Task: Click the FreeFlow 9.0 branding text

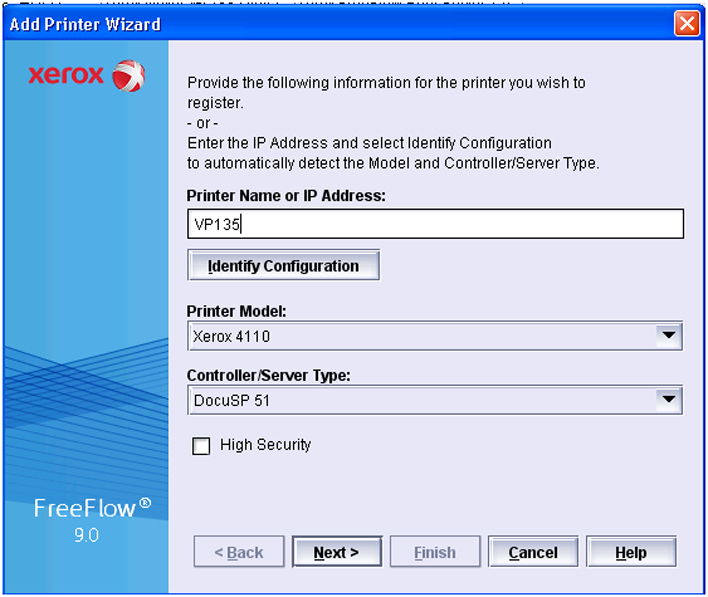Action: pos(92,520)
